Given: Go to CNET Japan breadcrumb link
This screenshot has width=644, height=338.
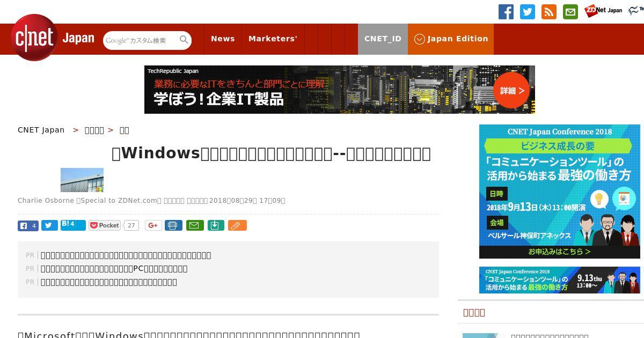Looking at the screenshot, I should pyautogui.click(x=41, y=130).
